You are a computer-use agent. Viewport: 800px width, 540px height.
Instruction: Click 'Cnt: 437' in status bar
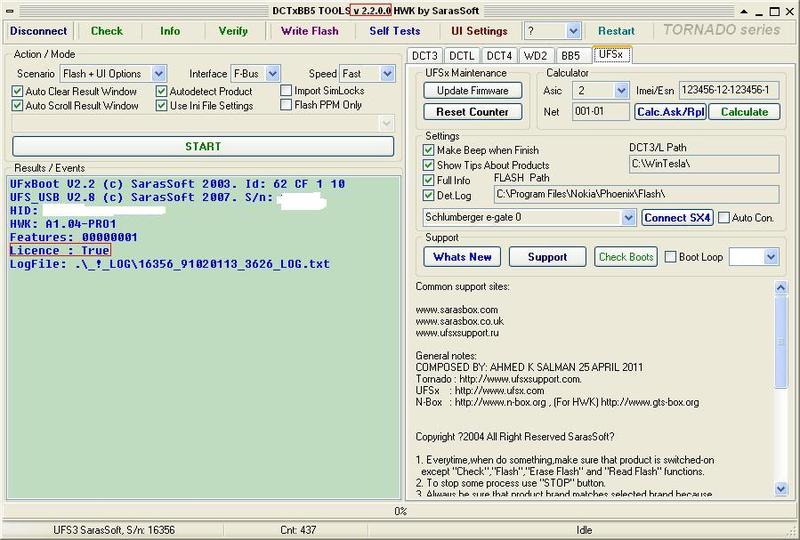[x=298, y=530]
